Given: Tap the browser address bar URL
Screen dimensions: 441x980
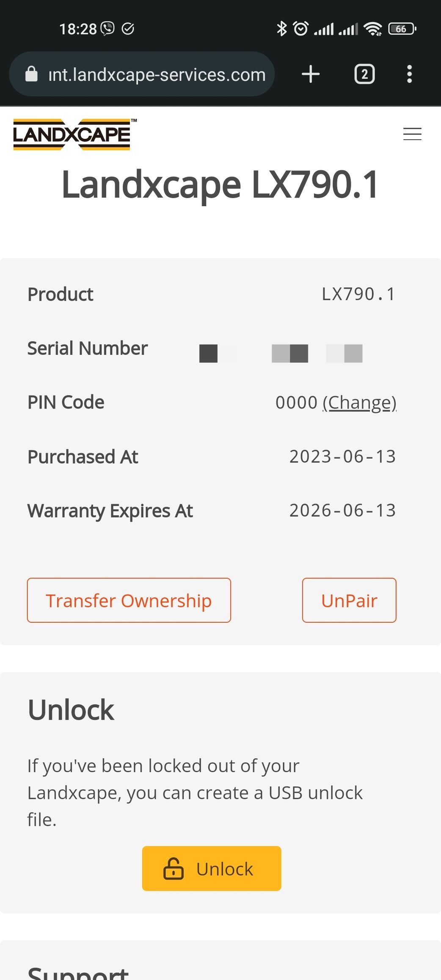Looking at the screenshot, I should (x=157, y=75).
